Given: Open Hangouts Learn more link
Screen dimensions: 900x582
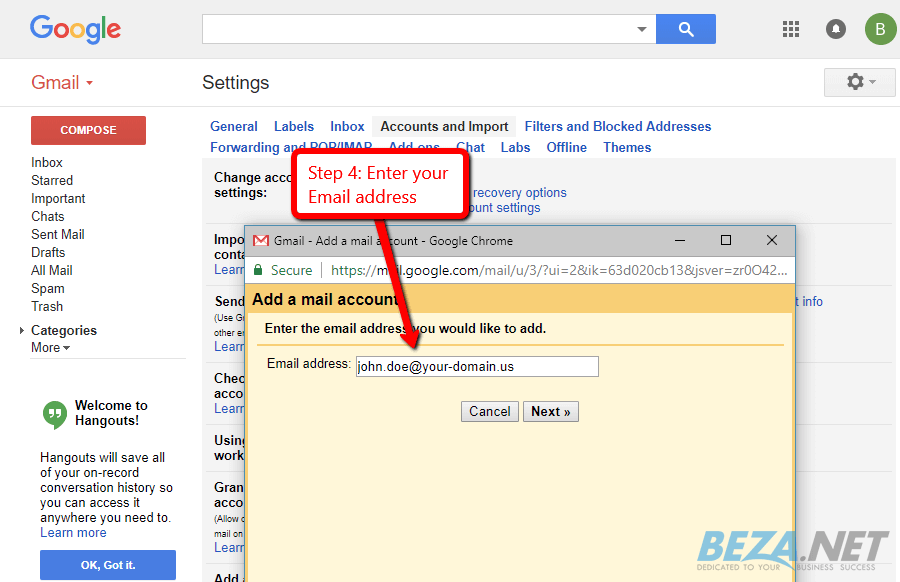Looking at the screenshot, I should click(x=73, y=533).
